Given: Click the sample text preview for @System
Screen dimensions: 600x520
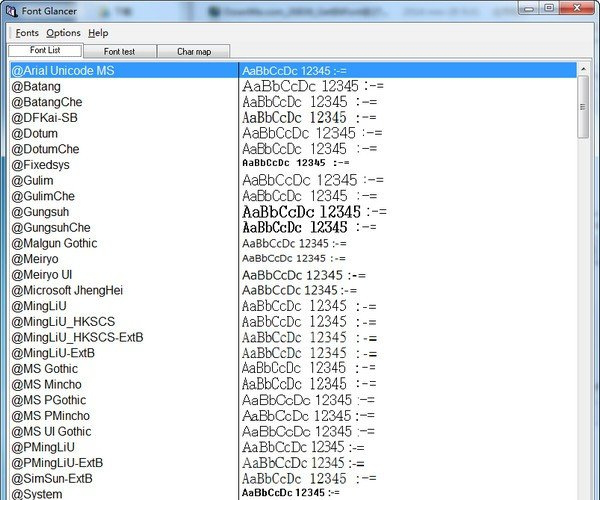Looking at the screenshot, I should coord(291,492).
